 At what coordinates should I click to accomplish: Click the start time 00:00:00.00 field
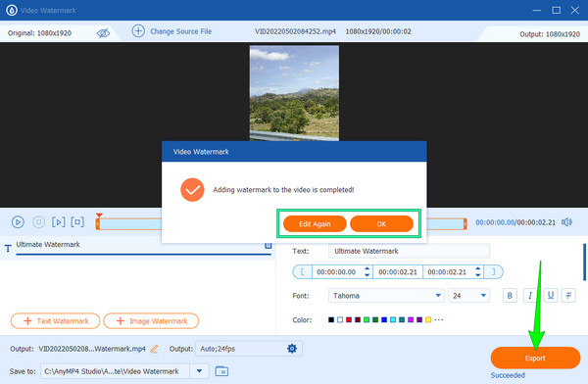336,272
